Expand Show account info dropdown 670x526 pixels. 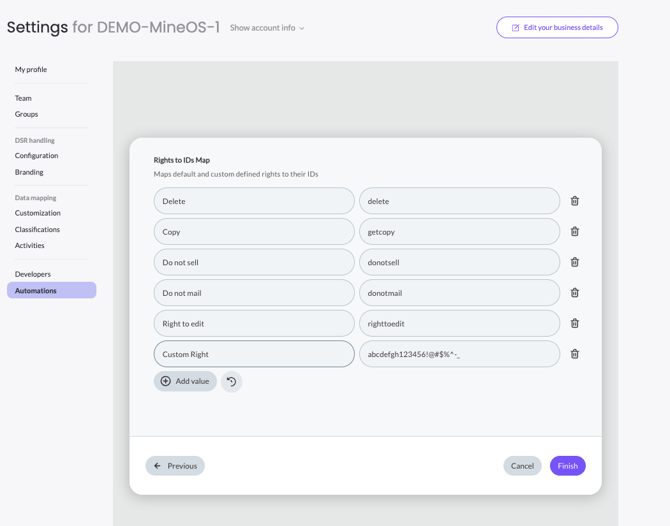click(267, 28)
